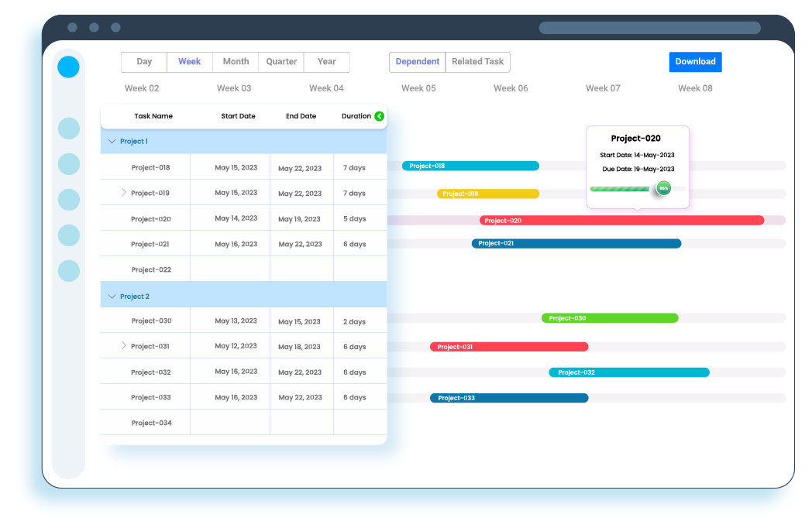Click the third sidebar navigation icon
This screenshot has height=528, width=812.
pos(68,164)
